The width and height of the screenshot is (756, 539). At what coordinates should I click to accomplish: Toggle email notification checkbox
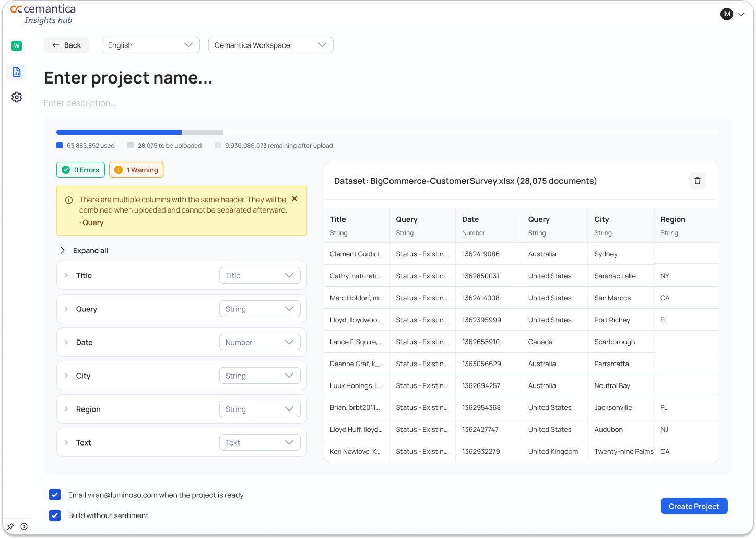(55, 495)
